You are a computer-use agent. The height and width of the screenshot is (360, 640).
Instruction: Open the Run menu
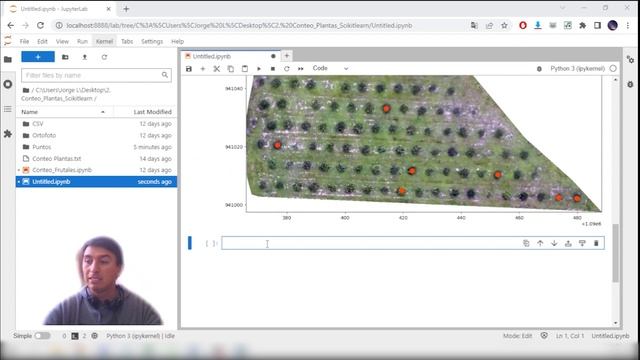(82, 41)
